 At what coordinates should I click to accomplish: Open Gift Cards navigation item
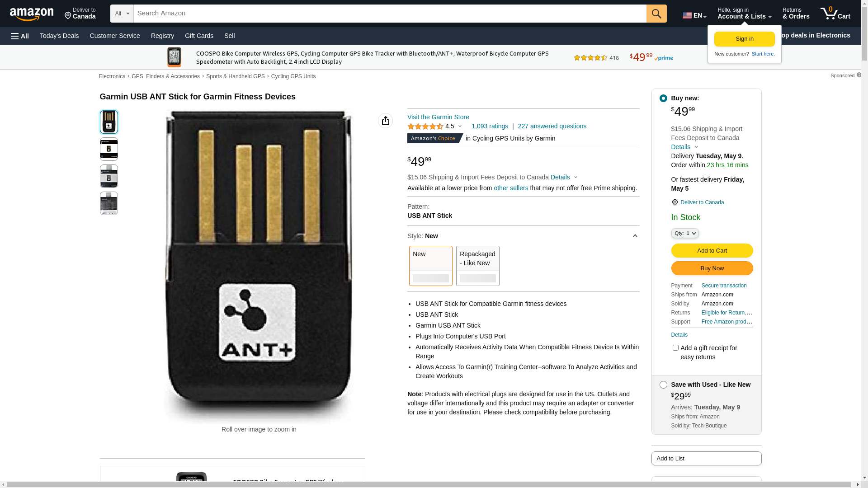tap(199, 36)
